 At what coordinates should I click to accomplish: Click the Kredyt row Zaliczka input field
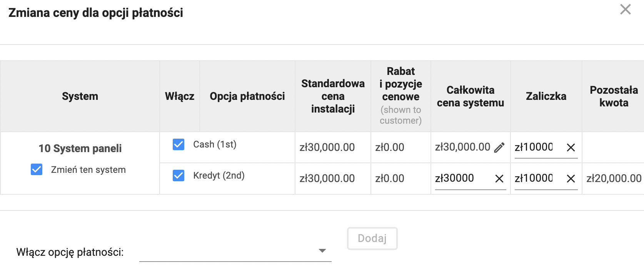tap(539, 179)
